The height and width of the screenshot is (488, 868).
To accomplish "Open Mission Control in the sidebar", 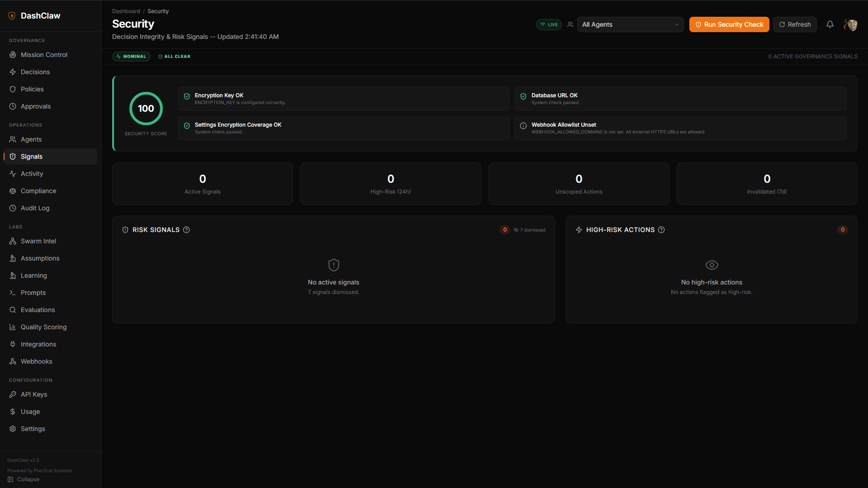I will click(x=44, y=55).
